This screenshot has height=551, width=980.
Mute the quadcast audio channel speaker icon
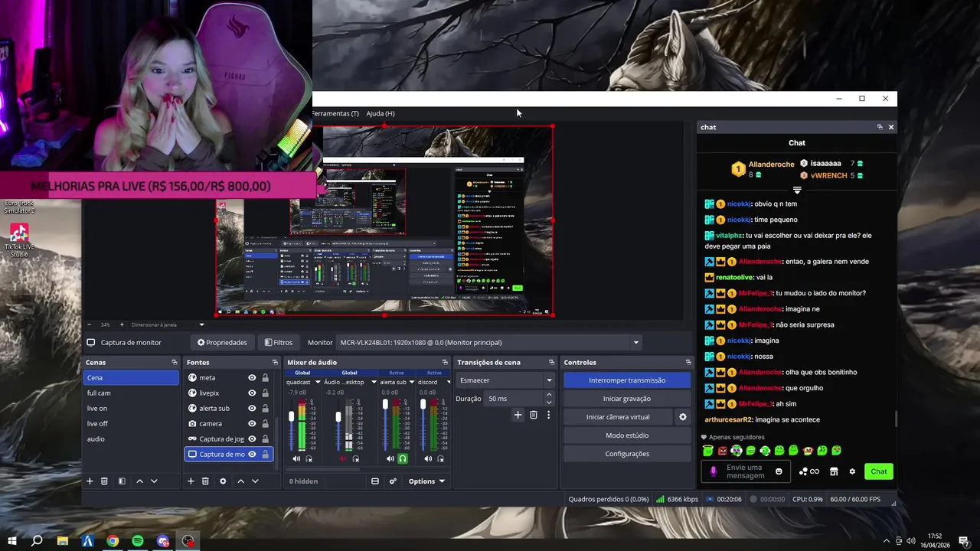296,459
